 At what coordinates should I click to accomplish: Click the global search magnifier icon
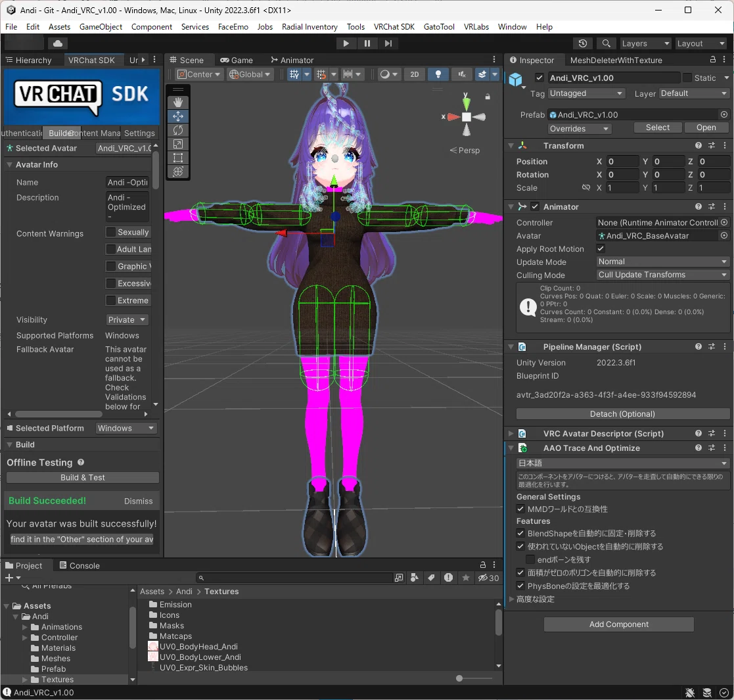coord(606,43)
